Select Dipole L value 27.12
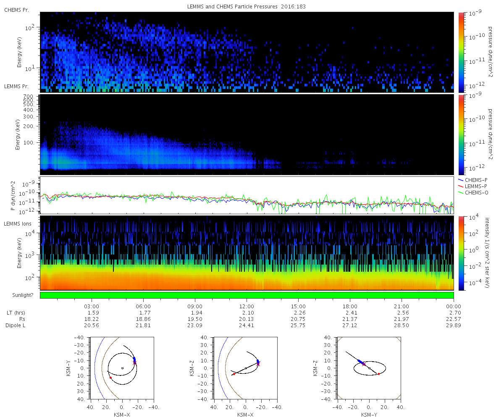This screenshot has height=420, width=504. pyautogui.click(x=350, y=325)
